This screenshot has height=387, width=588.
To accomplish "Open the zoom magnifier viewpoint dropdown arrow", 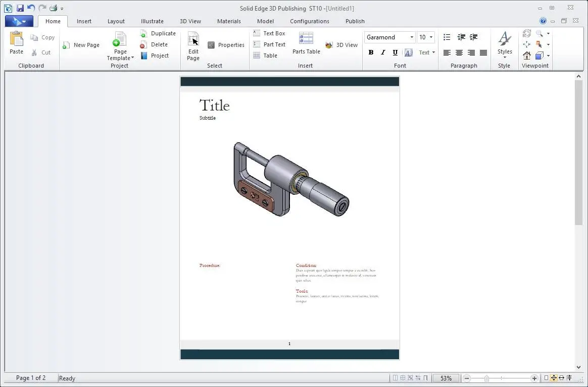I will coord(548,34).
